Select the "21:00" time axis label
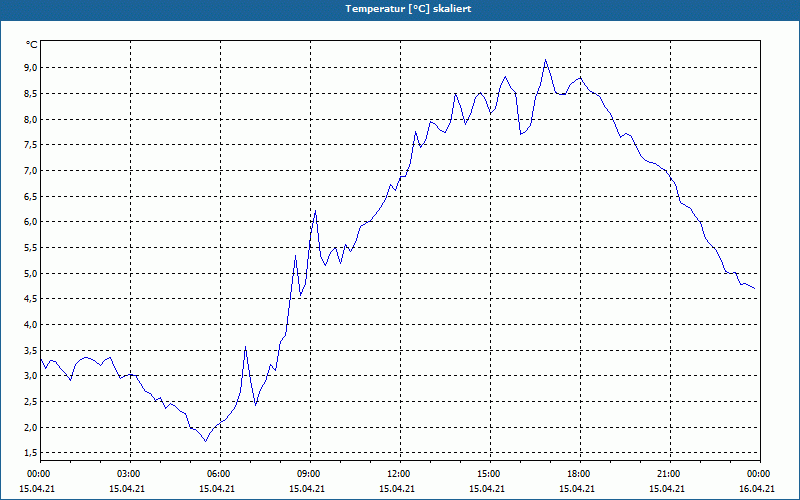This screenshot has width=800, height=500. [670, 474]
